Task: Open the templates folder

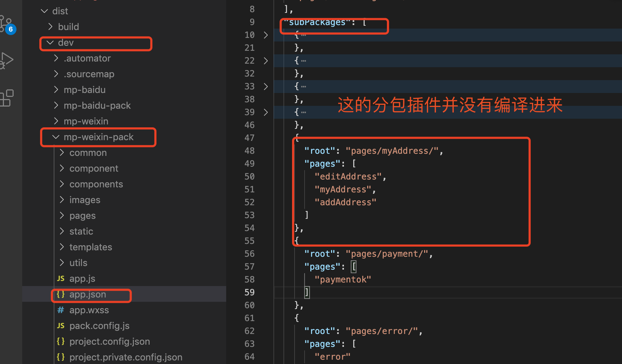Action: point(91,247)
